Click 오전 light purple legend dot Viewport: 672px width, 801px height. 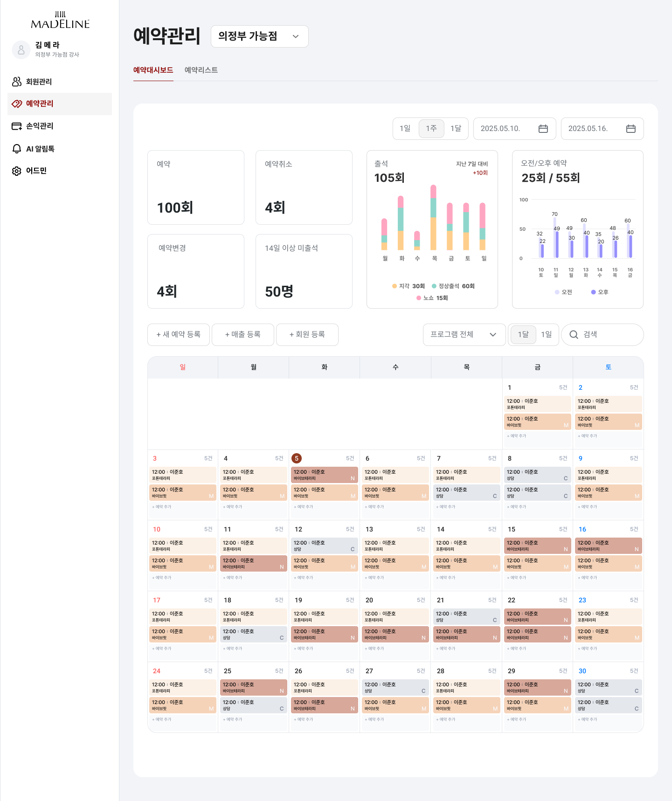click(x=557, y=292)
